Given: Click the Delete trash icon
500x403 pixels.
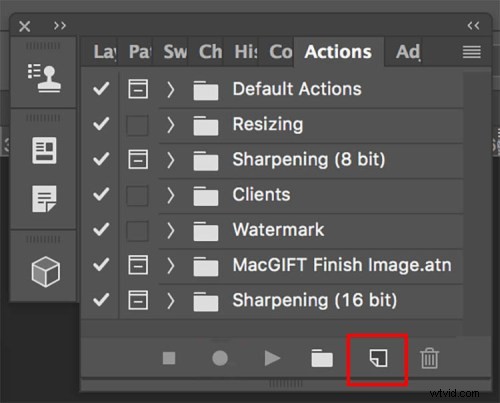Looking at the screenshot, I should (429, 358).
